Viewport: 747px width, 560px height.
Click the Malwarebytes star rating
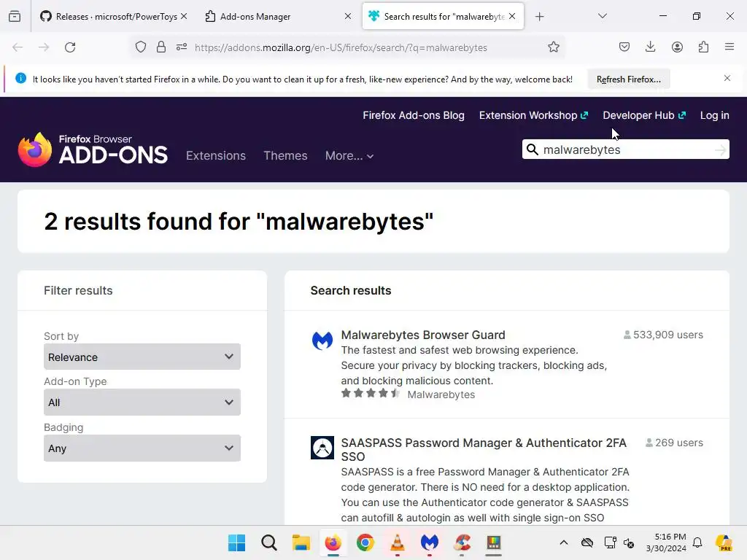point(370,393)
